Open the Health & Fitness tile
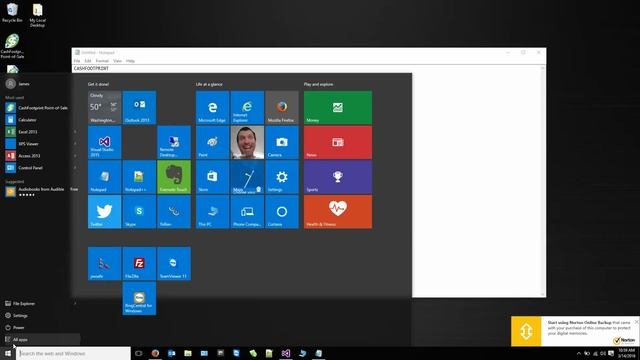The image size is (640, 360). [x=338, y=211]
